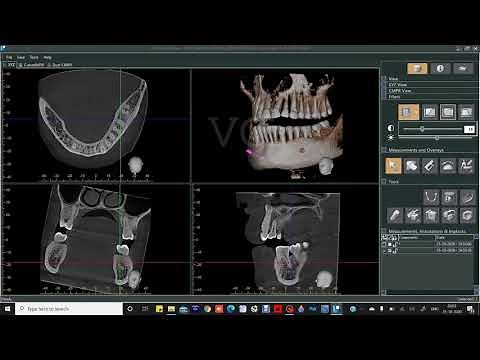
Task: Click the second icon in lower Tools row
Action: pos(413,215)
